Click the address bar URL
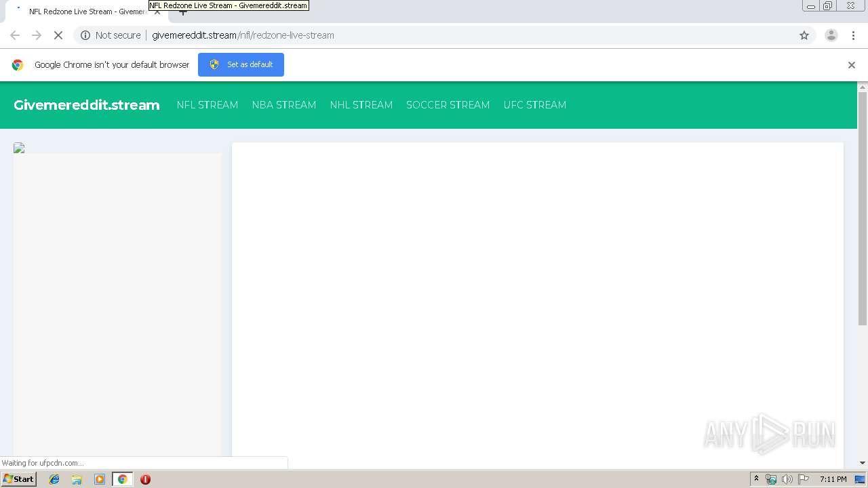The height and width of the screenshot is (488, 868). [x=243, y=35]
